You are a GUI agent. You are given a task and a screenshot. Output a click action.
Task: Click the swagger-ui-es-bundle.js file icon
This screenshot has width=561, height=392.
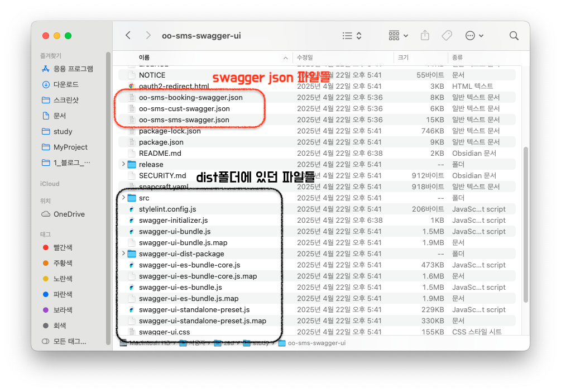click(132, 287)
